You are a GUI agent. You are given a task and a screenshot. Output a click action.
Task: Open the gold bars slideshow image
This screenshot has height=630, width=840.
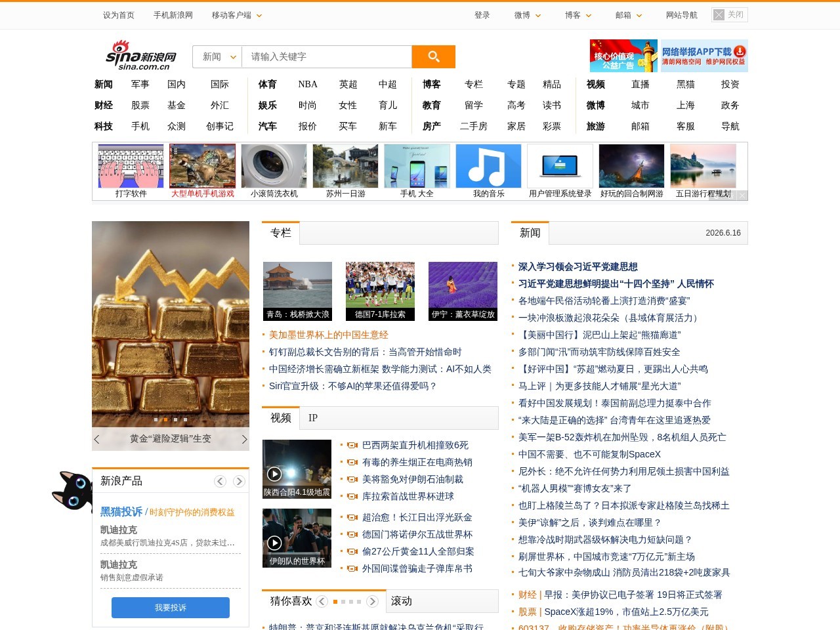pos(171,324)
